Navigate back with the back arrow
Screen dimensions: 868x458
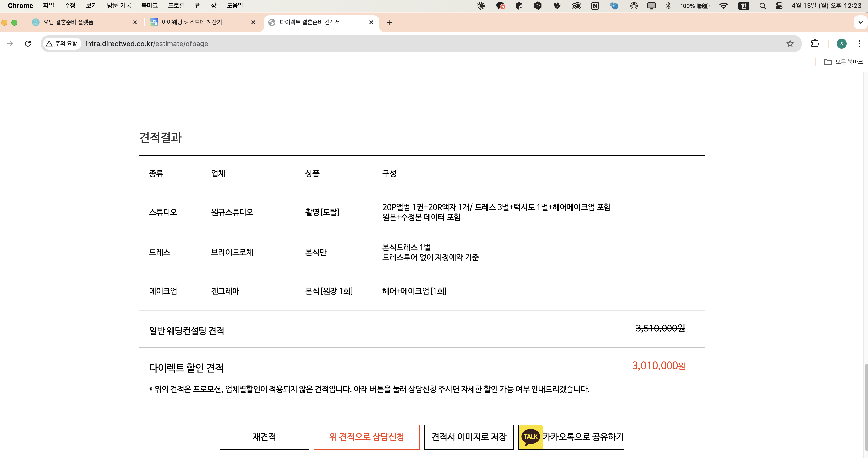(x=10, y=43)
